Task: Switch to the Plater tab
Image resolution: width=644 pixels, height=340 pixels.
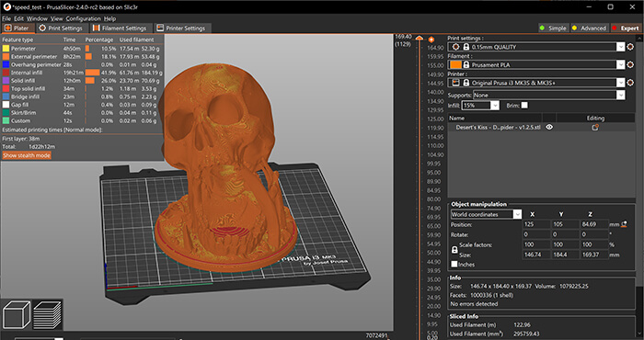Action: [17, 28]
